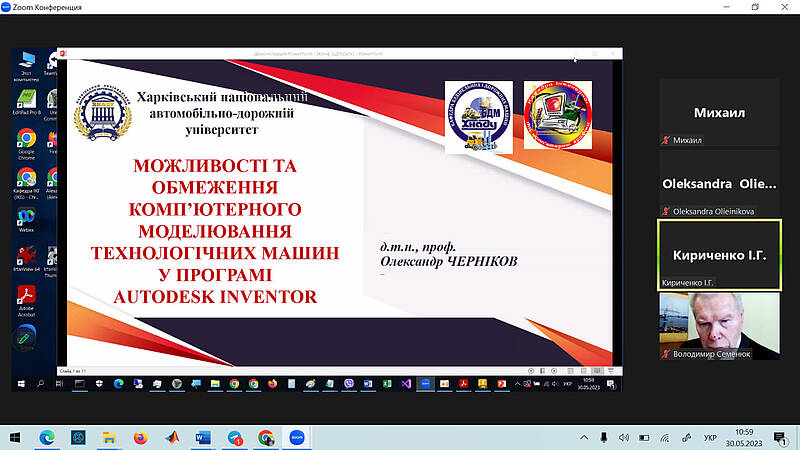Click the red circular computer department logo

(x=558, y=115)
